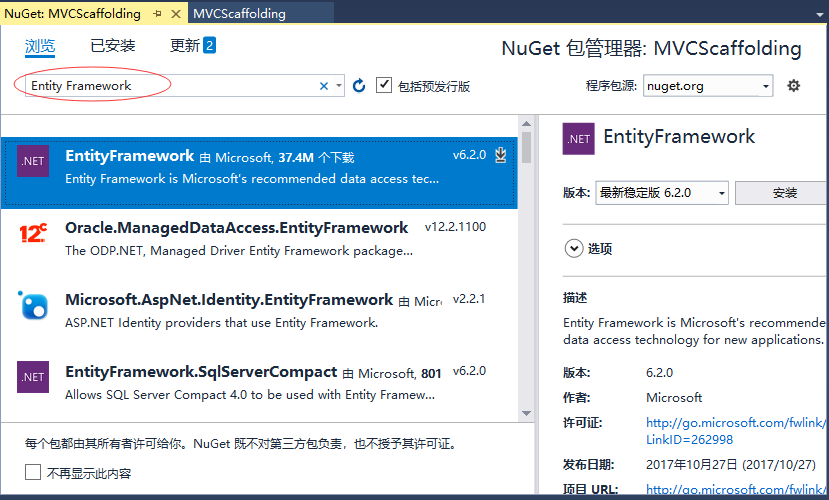Click the refresh icon beside the search box
This screenshot has height=500, width=829.
point(359,86)
